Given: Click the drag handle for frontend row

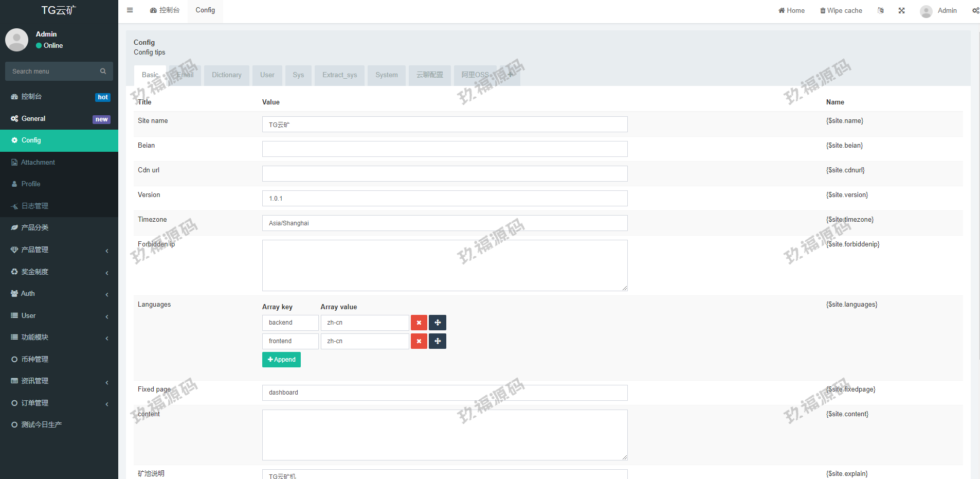Looking at the screenshot, I should (438, 341).
